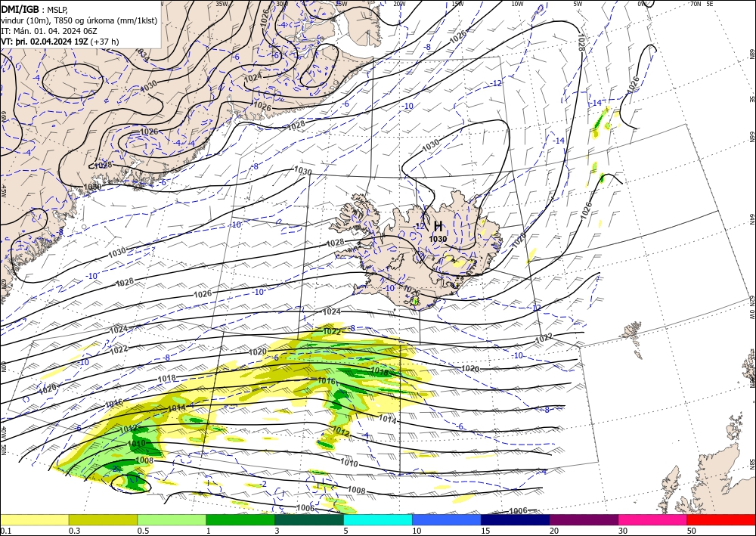Click the 35W longitude label at top
Viewport: 756px width, 536px height.
click(x=222, y=4)
